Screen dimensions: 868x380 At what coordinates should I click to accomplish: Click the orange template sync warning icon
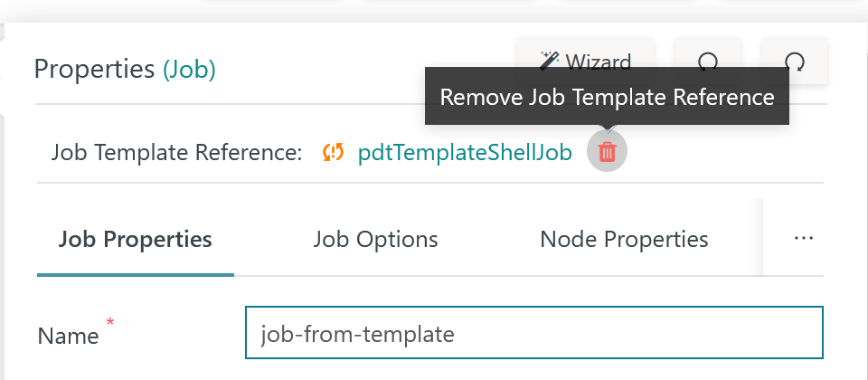[x=334, y=151]
